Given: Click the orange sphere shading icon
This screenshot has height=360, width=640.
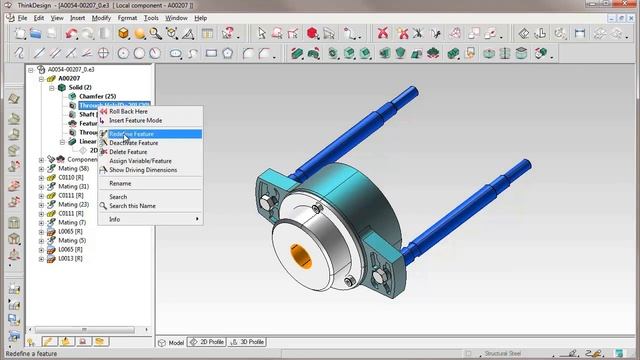Looking at the screenshot, I should [x=139, y=33].
